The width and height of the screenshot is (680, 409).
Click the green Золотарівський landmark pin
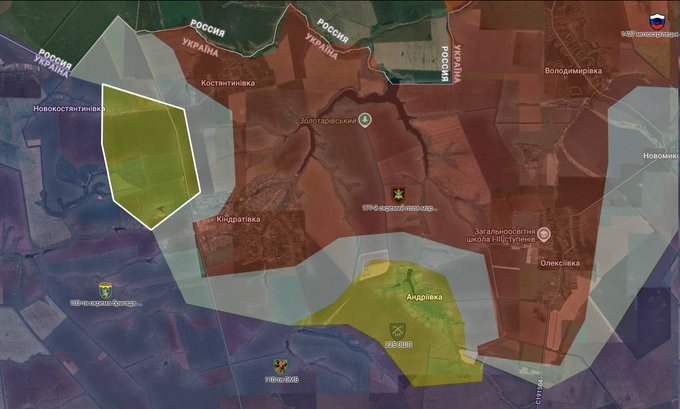click(x=365, y=121)
